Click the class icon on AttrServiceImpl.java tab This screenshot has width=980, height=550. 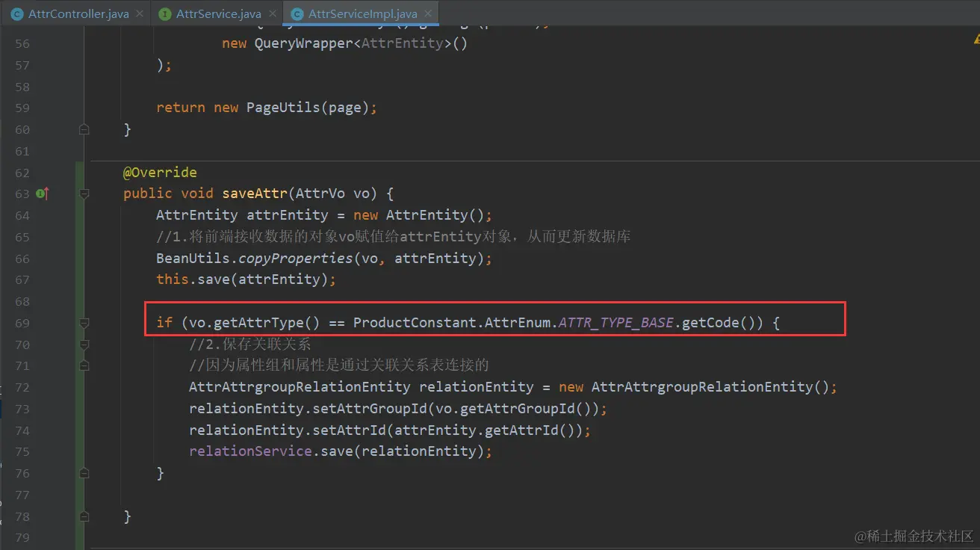coord(297,14)
